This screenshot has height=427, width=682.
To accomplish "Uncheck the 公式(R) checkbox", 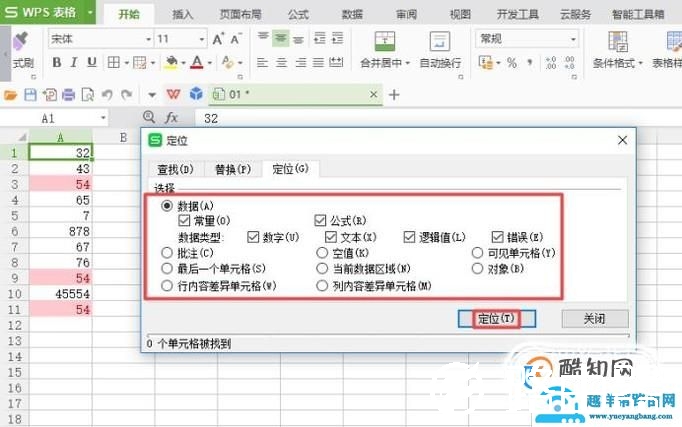I will (x=320, y=220).
